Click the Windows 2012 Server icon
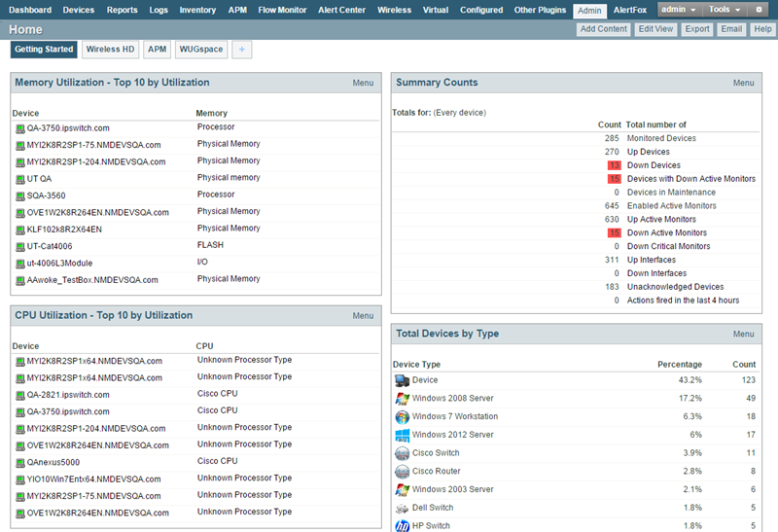 402,435
